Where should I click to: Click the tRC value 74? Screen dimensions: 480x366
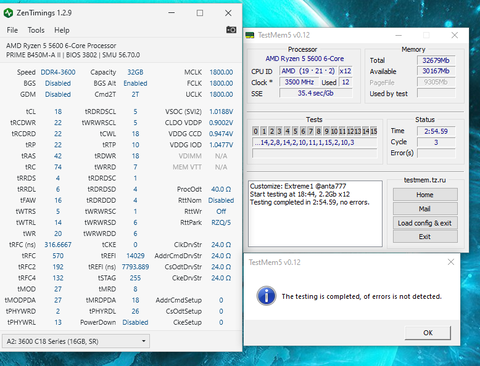coord(58,167)
